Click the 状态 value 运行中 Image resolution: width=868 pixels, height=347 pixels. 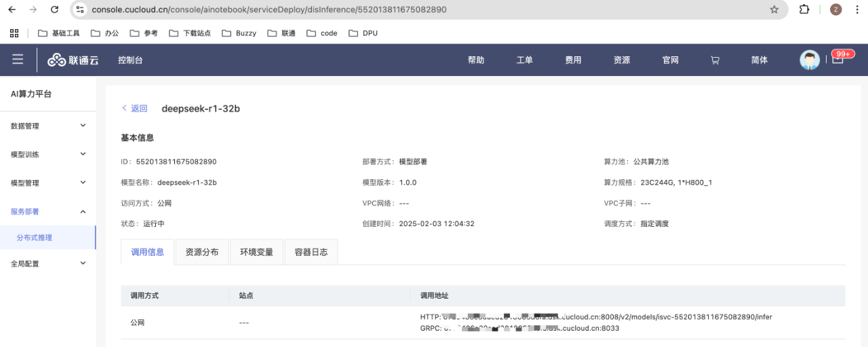click(154, 223)
